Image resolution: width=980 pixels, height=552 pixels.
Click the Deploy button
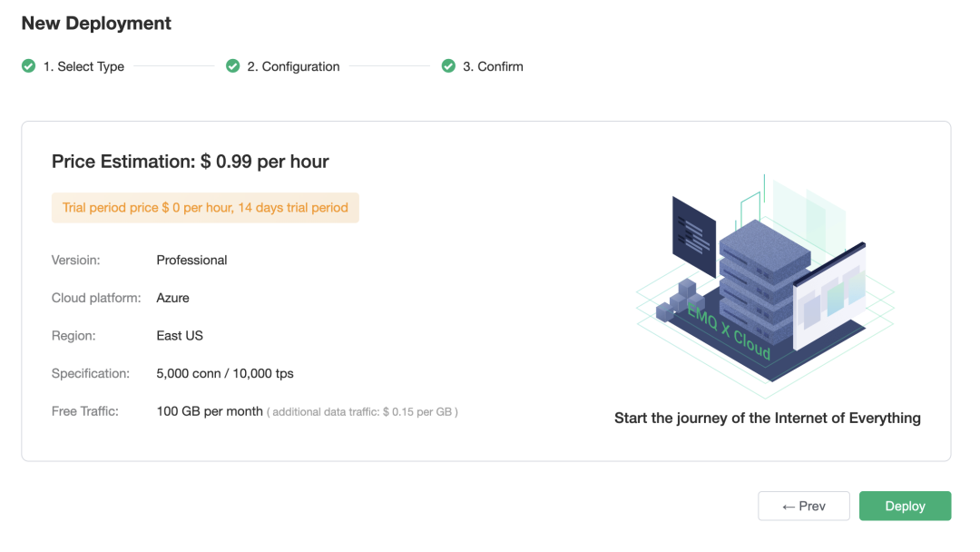click(x=905, y=506)
